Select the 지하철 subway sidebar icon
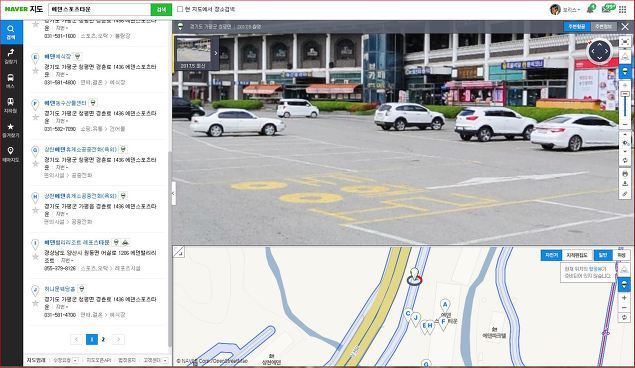635x368 pixels. (x=11, y=105)
